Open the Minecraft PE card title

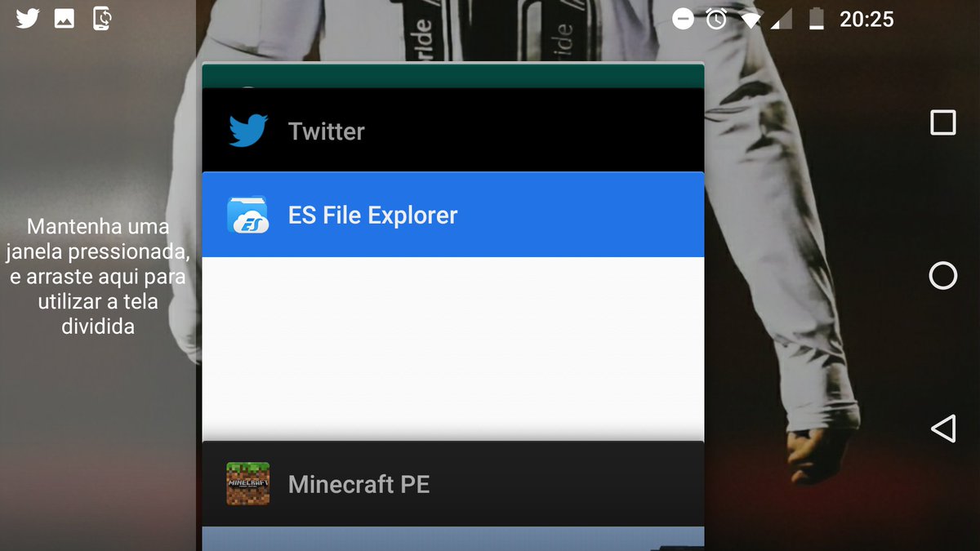(359, 484)
